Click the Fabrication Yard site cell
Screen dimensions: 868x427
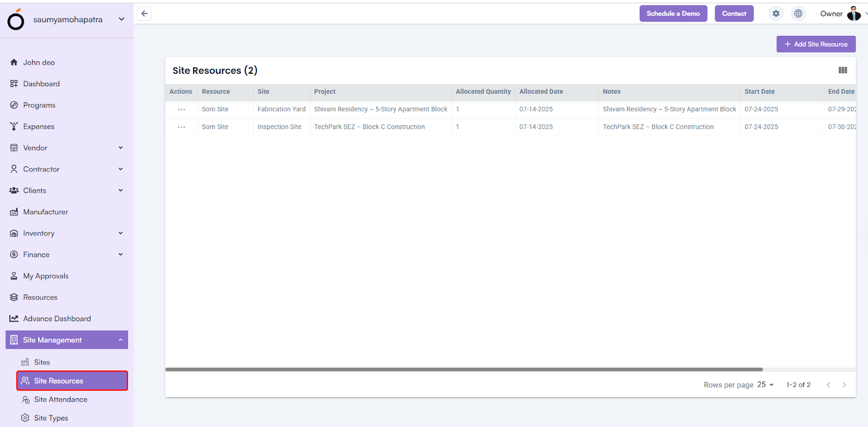tap(282, 110)
